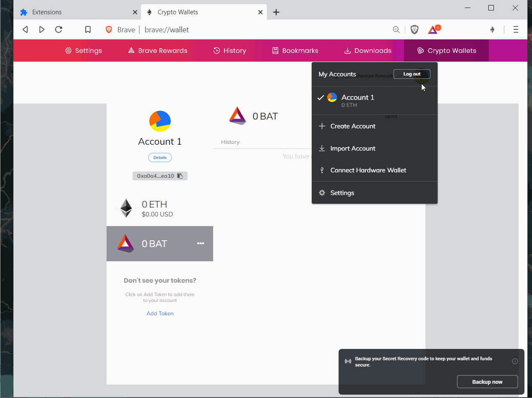Screen dimensions: 532x398
Task: Select Account 1 in My Accounts menu
Action: [375, 101]
